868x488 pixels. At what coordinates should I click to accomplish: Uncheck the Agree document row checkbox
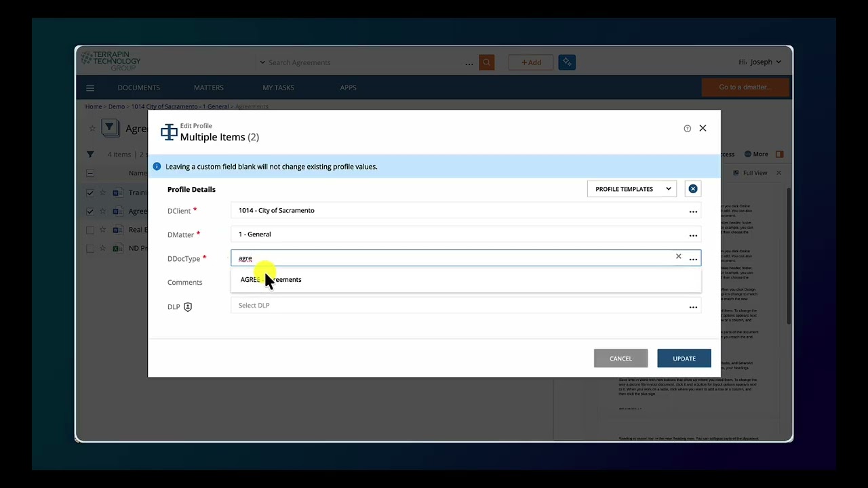(x=90, y=211)
